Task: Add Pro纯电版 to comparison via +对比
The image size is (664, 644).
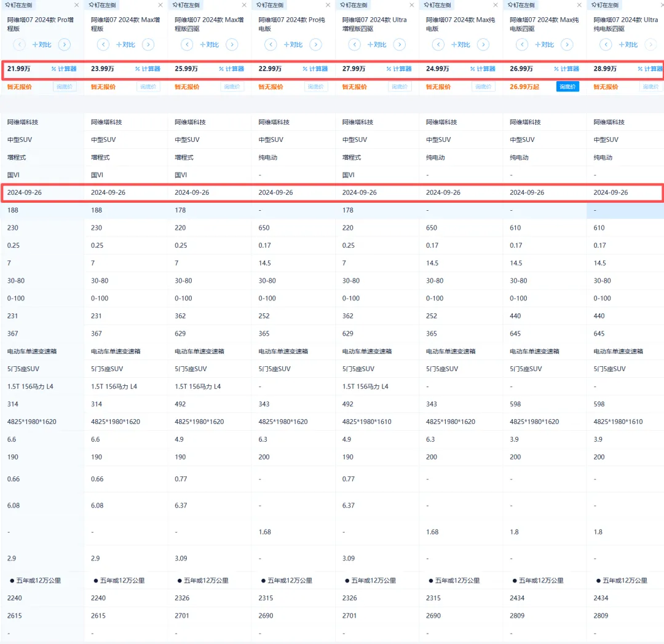Action: 293,44
